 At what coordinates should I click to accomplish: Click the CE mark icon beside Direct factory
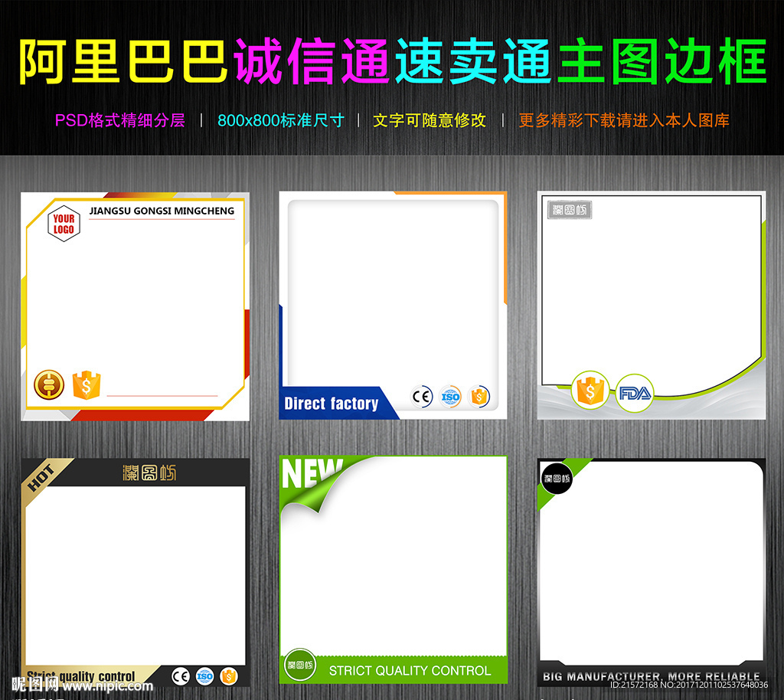pyautogui.click(x=422, y=397)
